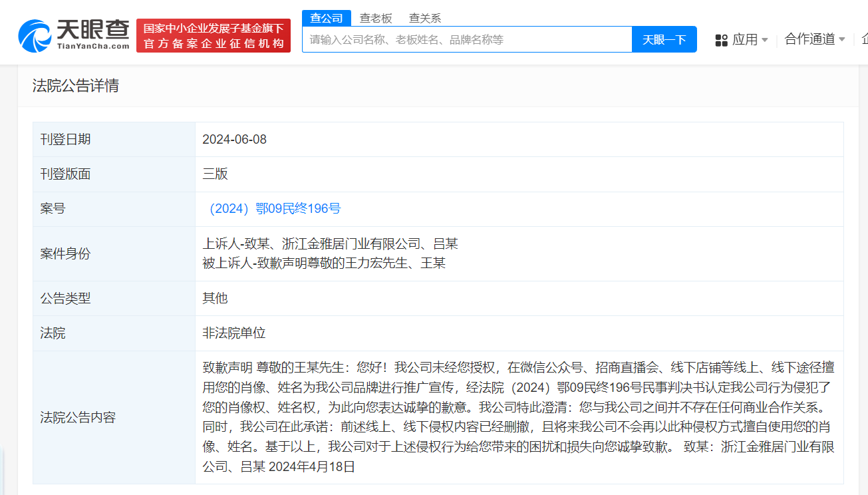The image size is (868, 495).
Task: Switch to the 查老板 tab
Action: [x=376, y=18]
